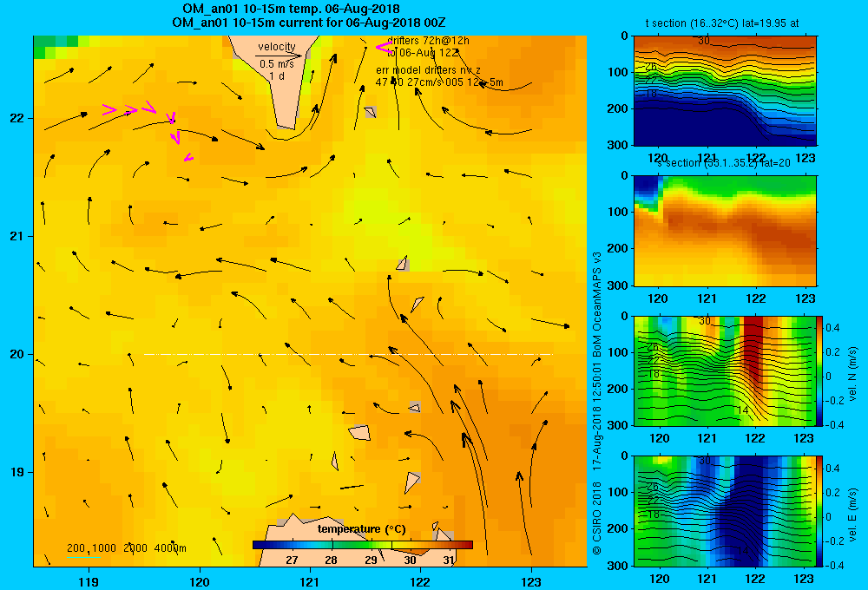Click the 'vel. E (m/s)' axis label
This screenshot has height=590, width=868.
coord(853,515)
